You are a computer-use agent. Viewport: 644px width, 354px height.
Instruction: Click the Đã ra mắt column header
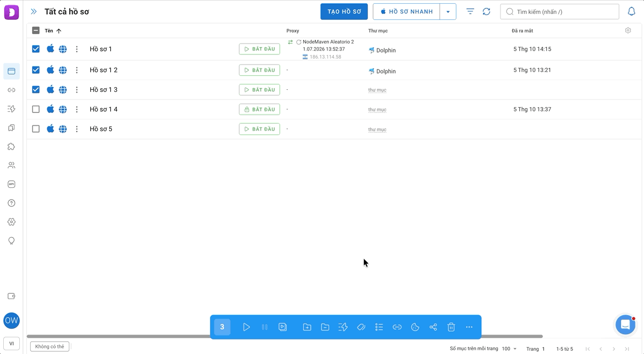(x=523, y=31)
